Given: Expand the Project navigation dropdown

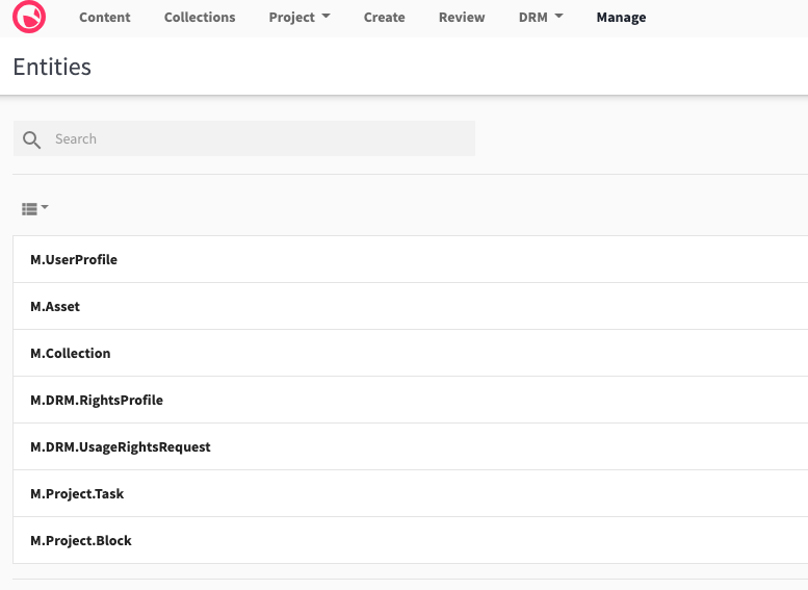Looking at the screenshot, I should (x=299, y=17).
